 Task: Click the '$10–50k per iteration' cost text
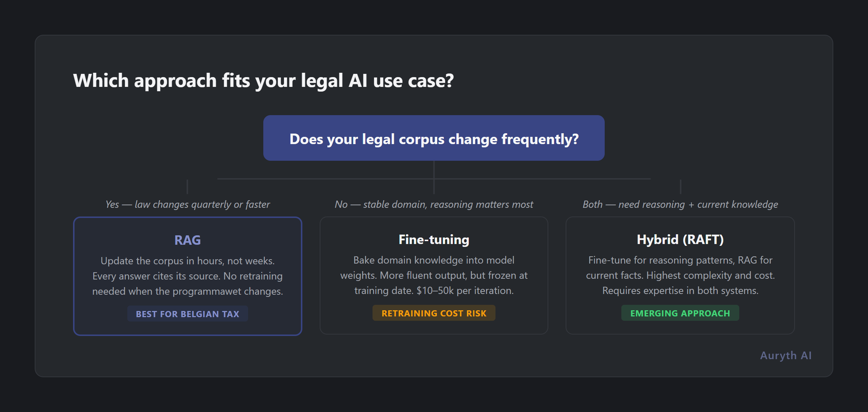point(465,290)
